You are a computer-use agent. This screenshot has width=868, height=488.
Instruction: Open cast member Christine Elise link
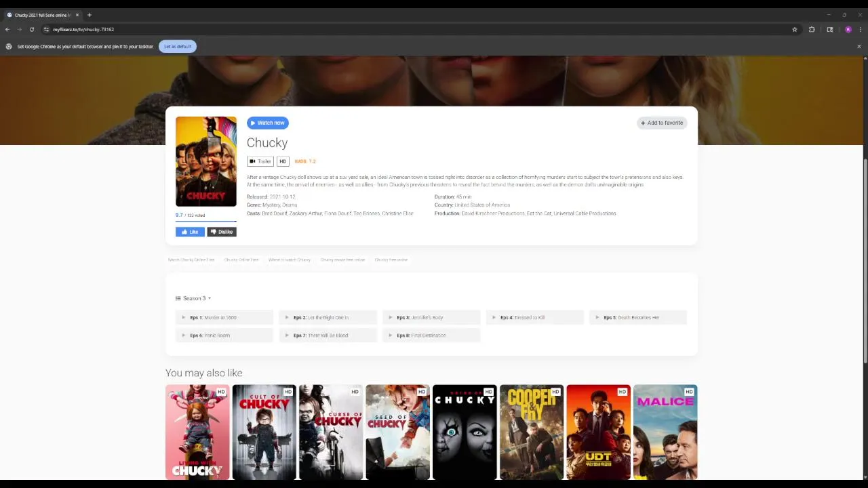(x=398, y=213)
